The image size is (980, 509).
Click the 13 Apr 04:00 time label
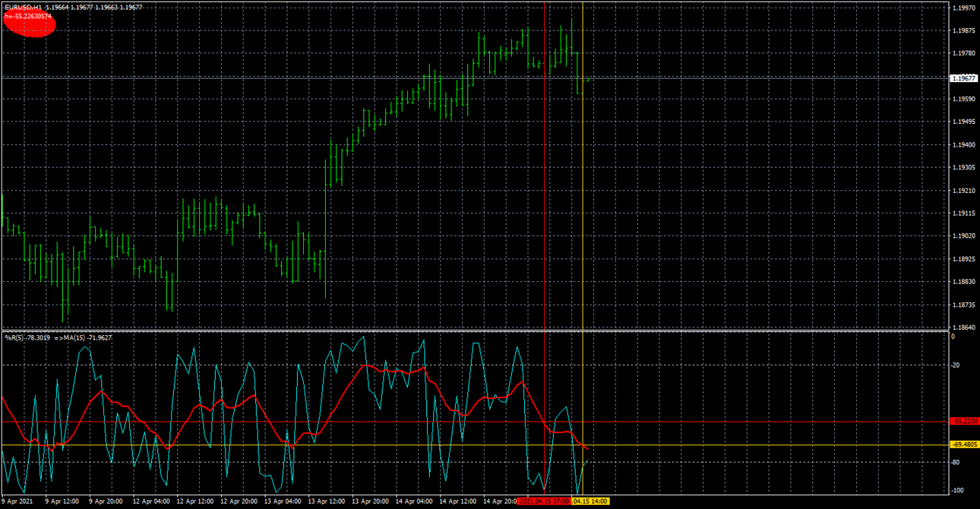pyautogui.click(x=283, y=501)
